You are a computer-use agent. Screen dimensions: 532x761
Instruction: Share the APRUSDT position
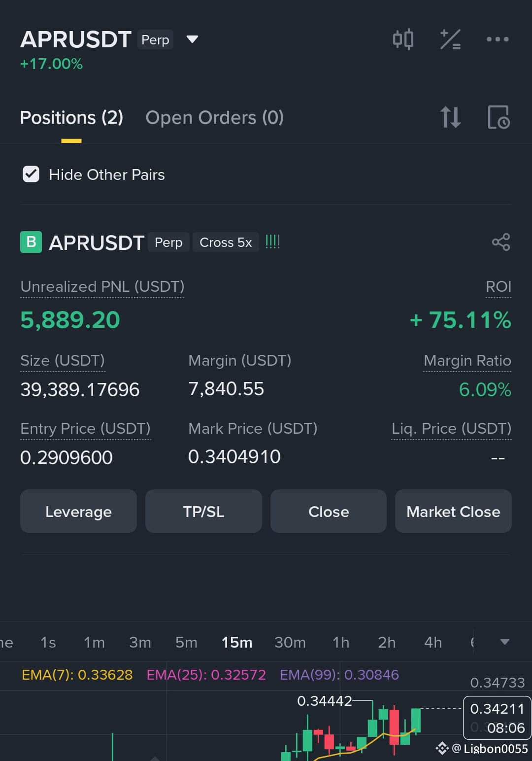[x=501, y=242]
